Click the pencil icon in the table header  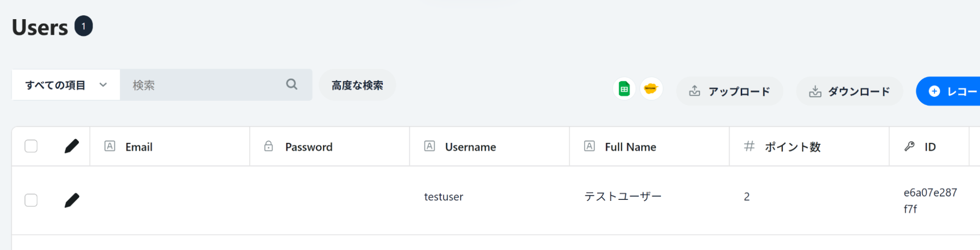72,146
